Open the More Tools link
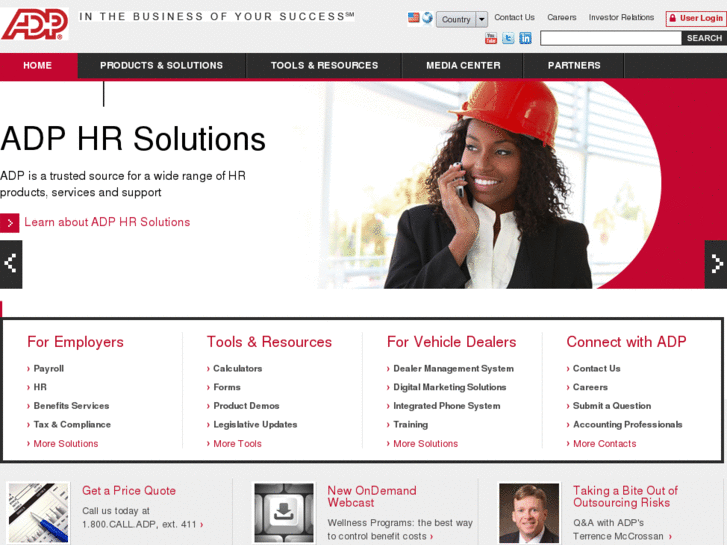727x545 pixels. (x=237, y=443)
